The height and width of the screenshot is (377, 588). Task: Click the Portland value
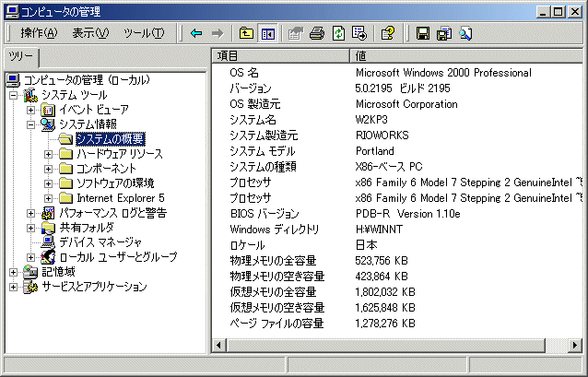374,151
